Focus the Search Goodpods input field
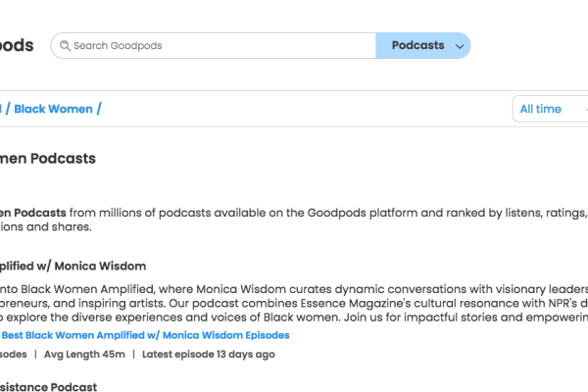The image size is (588, 392). pyautogui.click(x=214, y=45)
